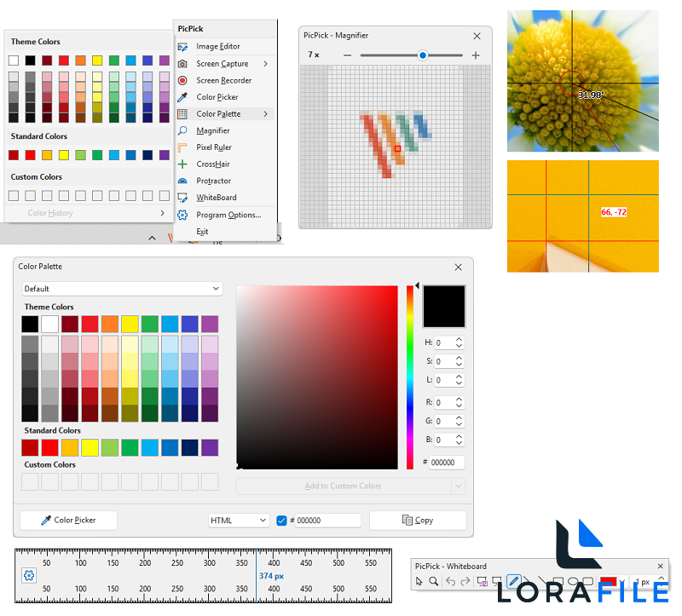Open the HTML color format dropdown
The height and width of the screenshot is (616, 682).
pos(239,521)
